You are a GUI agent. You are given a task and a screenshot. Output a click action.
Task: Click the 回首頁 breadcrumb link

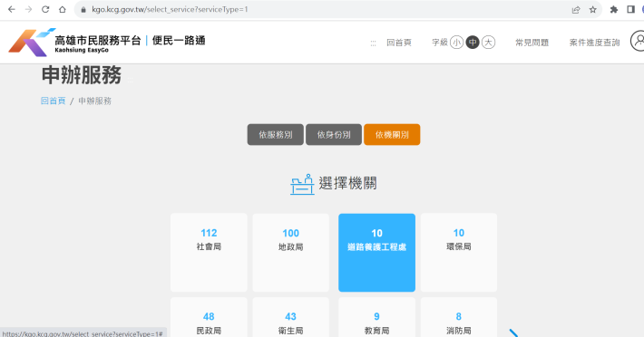tap(53, 101)
